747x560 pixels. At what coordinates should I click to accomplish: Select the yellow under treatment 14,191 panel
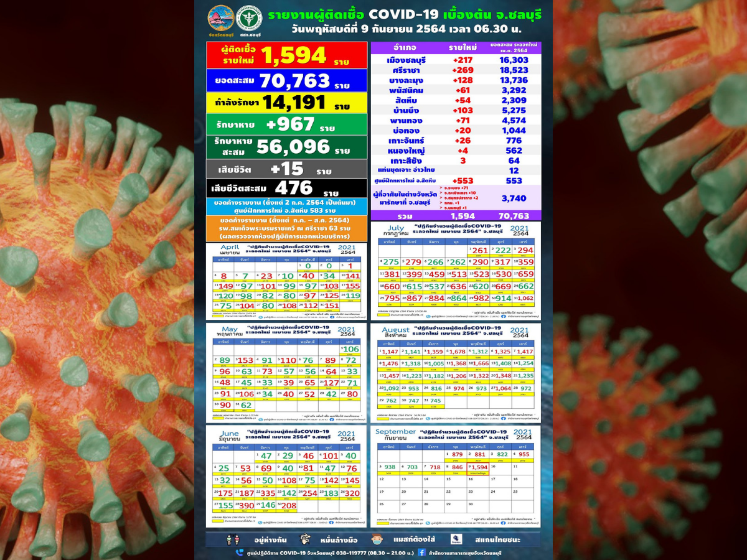point(286,103)
